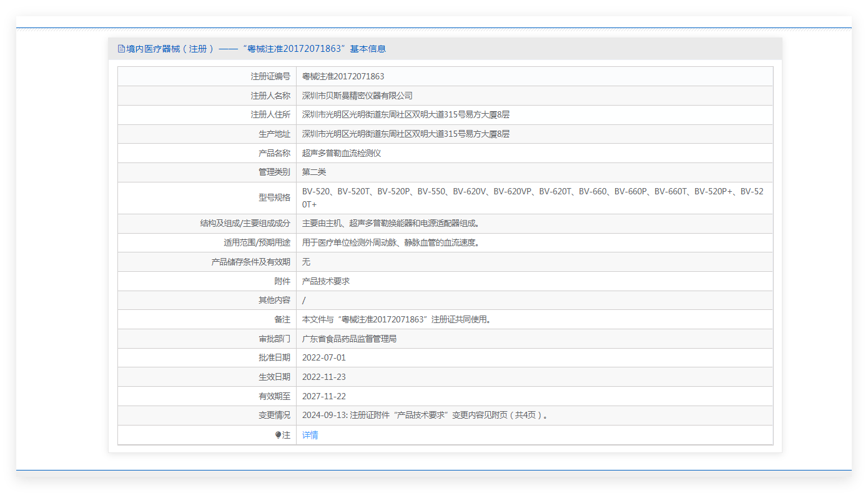Select the 备注 label

click(x=282, y=319)
